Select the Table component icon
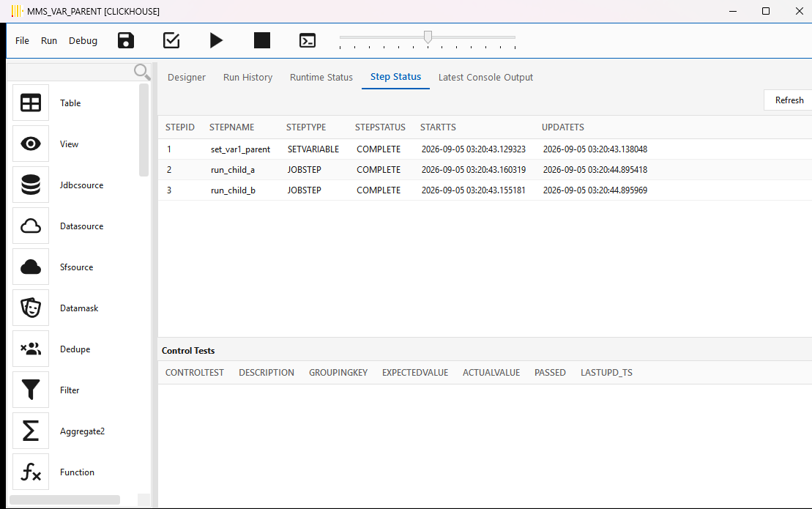 coord(31,103)
